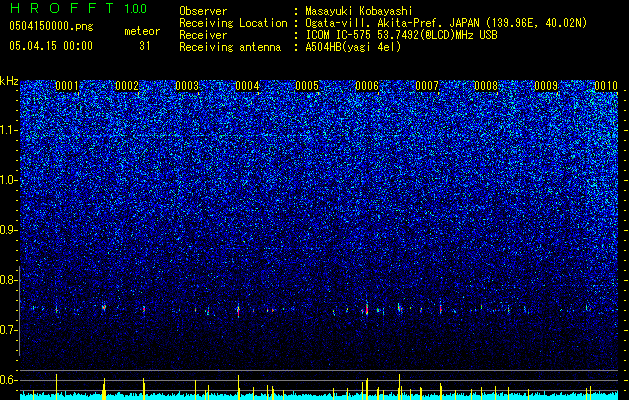This screenshot has height=400, width=629.
Task: Click the Receiver label
Action: point(203,35)
